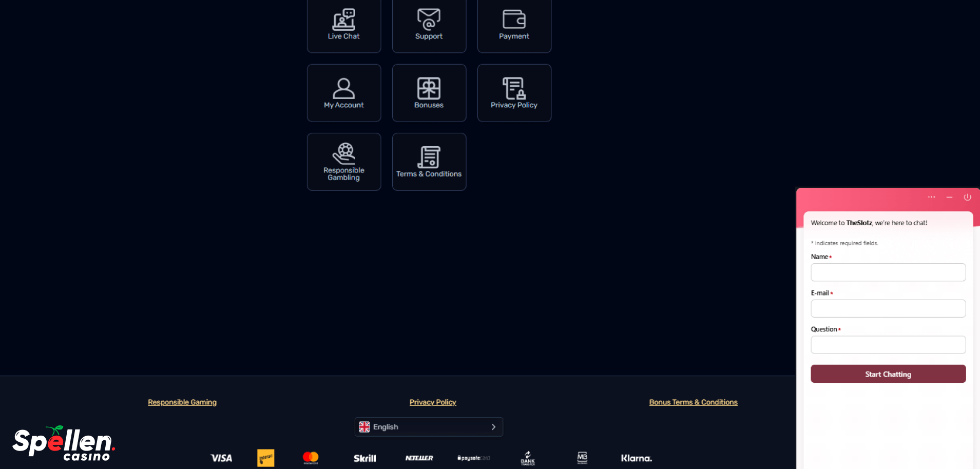The width and height of the screenshot is (980, 469).
Task: Minimize the chat widget window
Action: point(949,197)
